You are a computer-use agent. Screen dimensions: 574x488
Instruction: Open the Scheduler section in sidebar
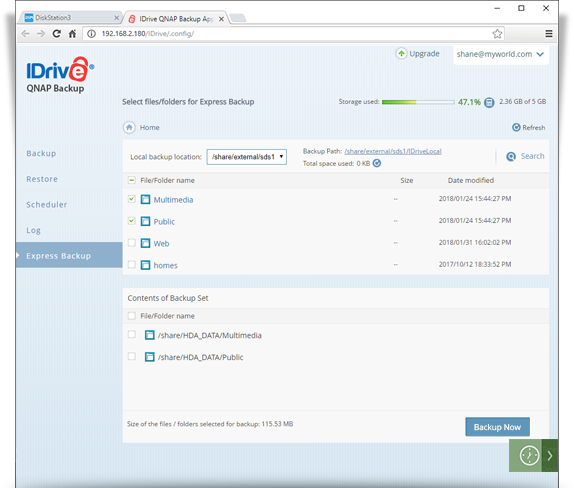pos(46,205)
